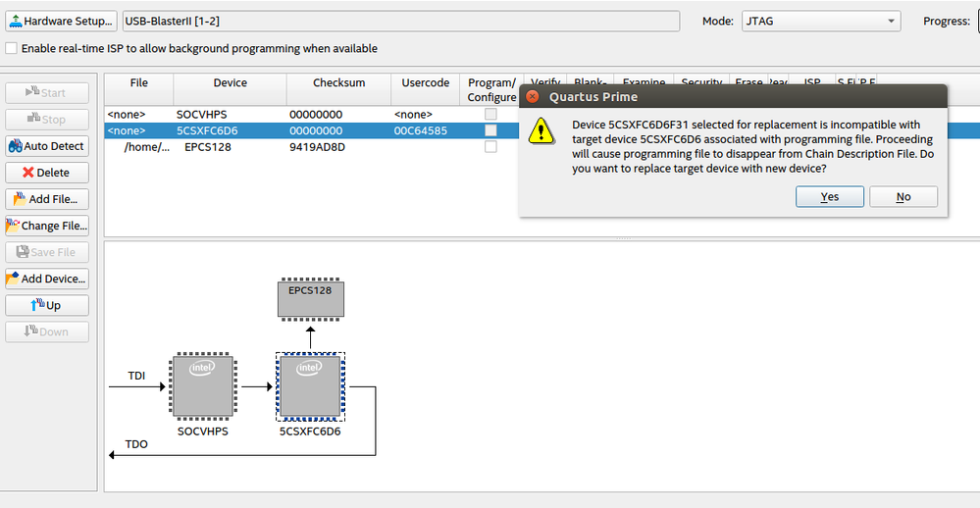Select the 5CSXFC6D6 chip in chain diagram
Image resolution: width=980 pixels, height=508 pixels.
click(x=310, y=386)
